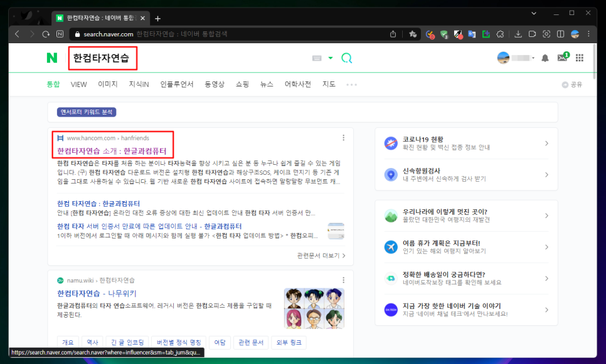Open 우리나라에 이렇게 멋진 곳이? card
Viewport: 606px width, 364px height.
point(467,216)
